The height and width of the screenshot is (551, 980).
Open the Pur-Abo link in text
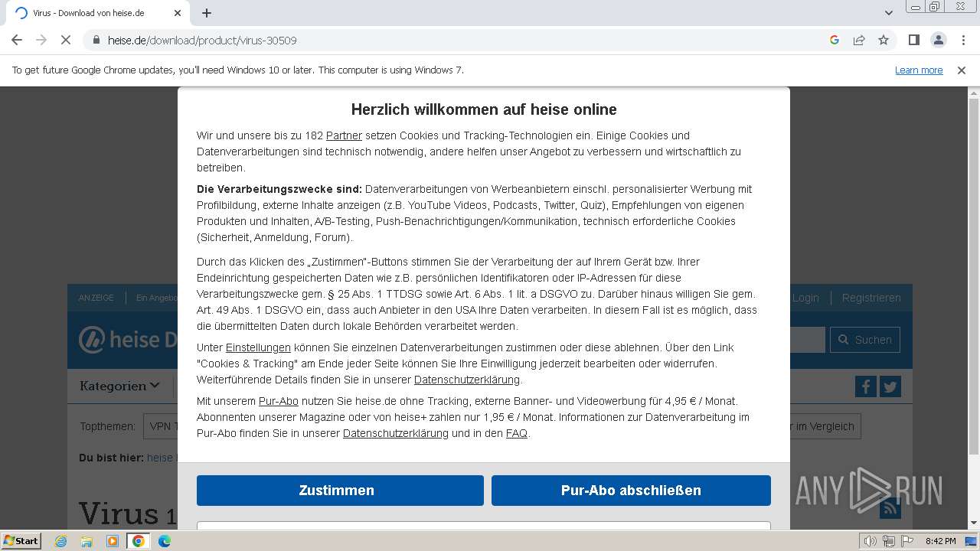pos(279,401)
